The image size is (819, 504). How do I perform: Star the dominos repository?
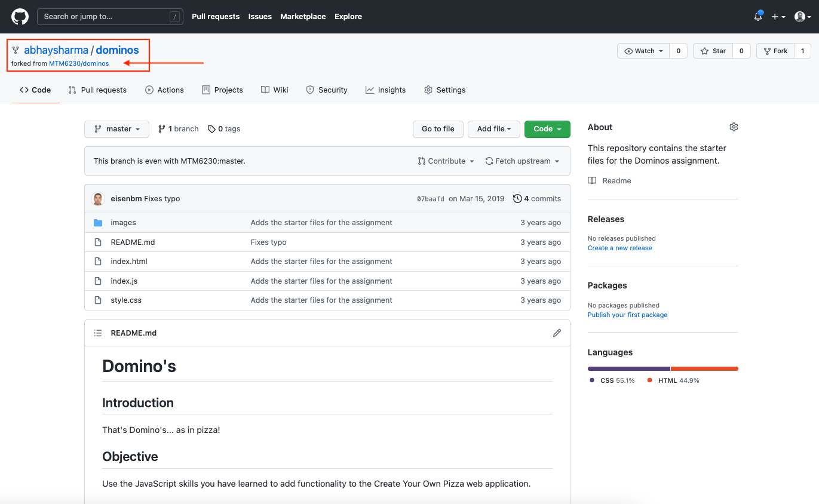pos(713,51)
